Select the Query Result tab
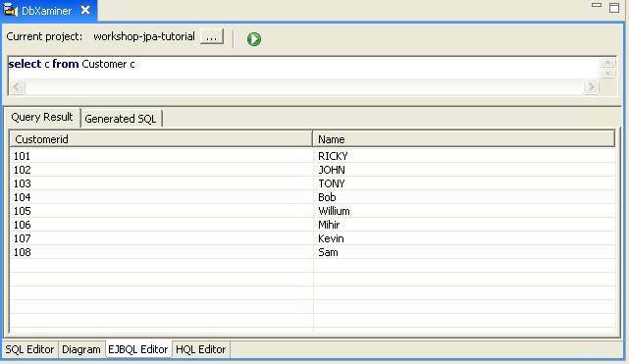Viewport: 629px width, 364px height. (x=42, y=117)
